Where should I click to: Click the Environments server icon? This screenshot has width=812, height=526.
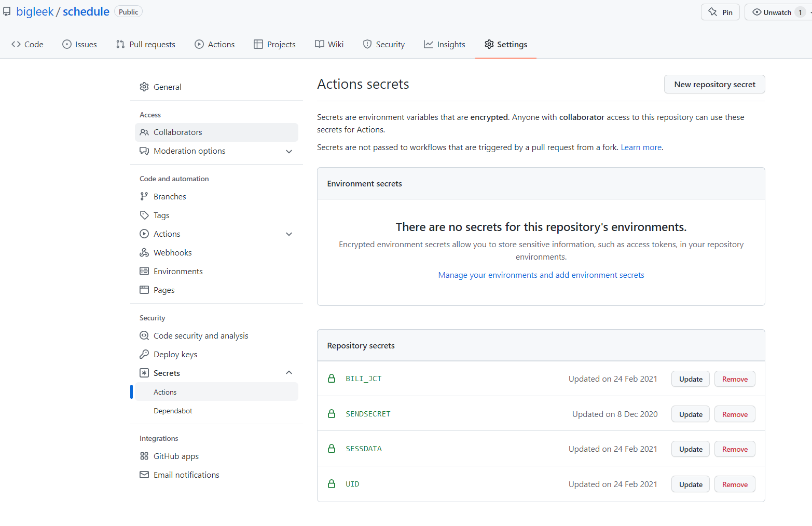[x=144, y=271]
